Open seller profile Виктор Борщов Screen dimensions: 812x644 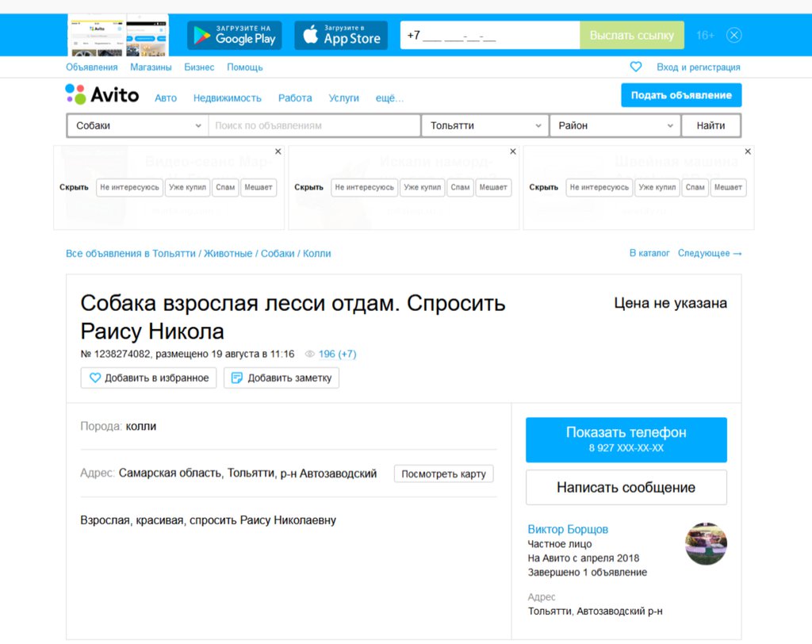568,529
